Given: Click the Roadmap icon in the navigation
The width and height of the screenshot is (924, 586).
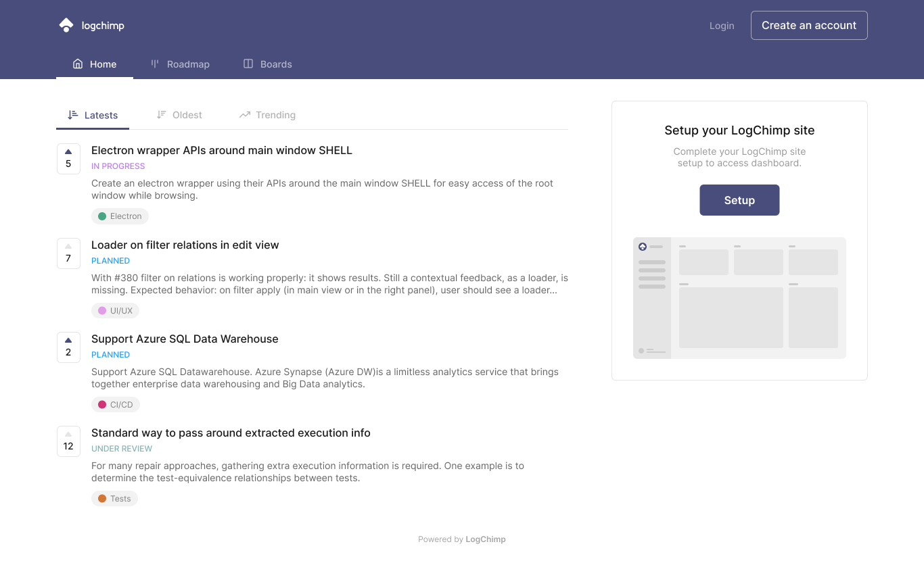Looking at the screenshot, I should [156, 64].
